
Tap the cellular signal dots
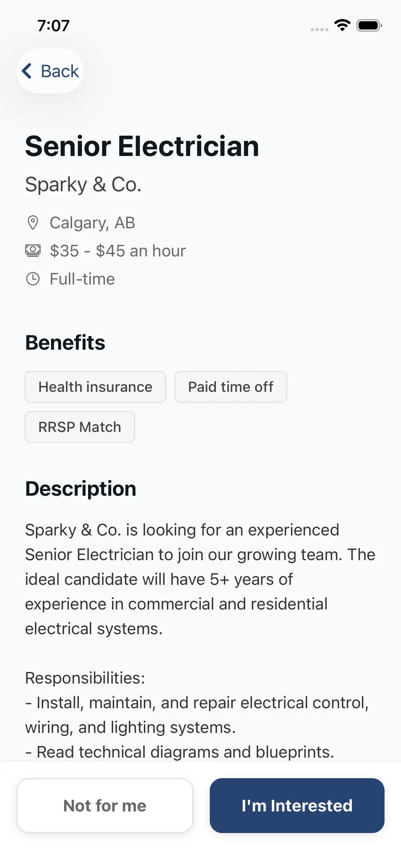319,29
